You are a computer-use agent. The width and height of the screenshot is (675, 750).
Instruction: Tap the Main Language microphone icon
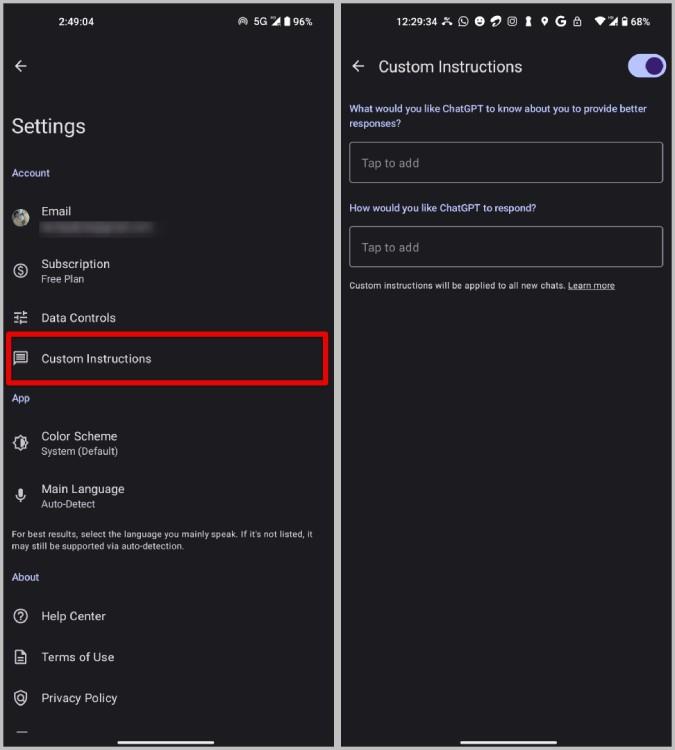pyautogui.click(x=21, y=496)
